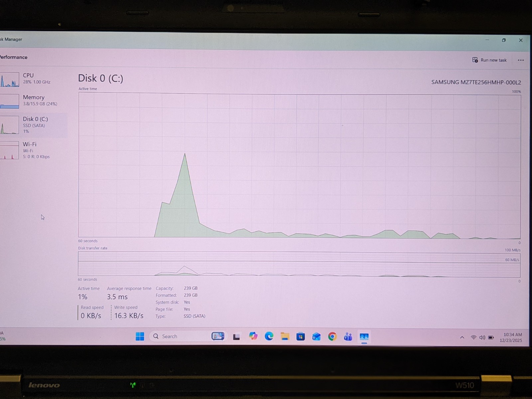Image resolution: width=532 pixels, height=399 pixels.
Task: Select the Memory performance item
Action: [x=33, y=101]
